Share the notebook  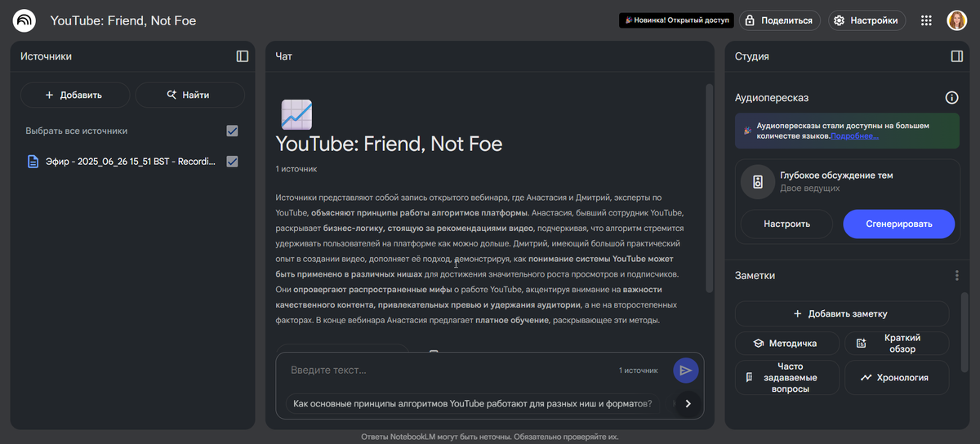779,20
